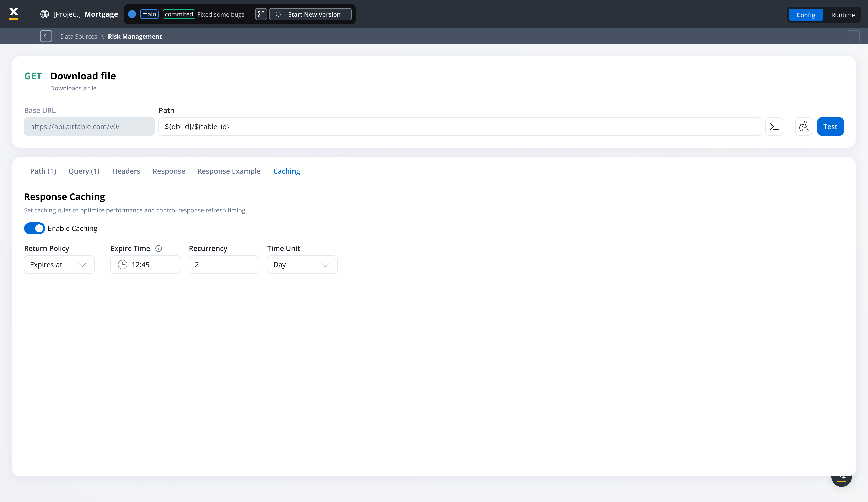This screenshot has height=502, width=868.
Task: Click Start New Version button
Action: 310,14
